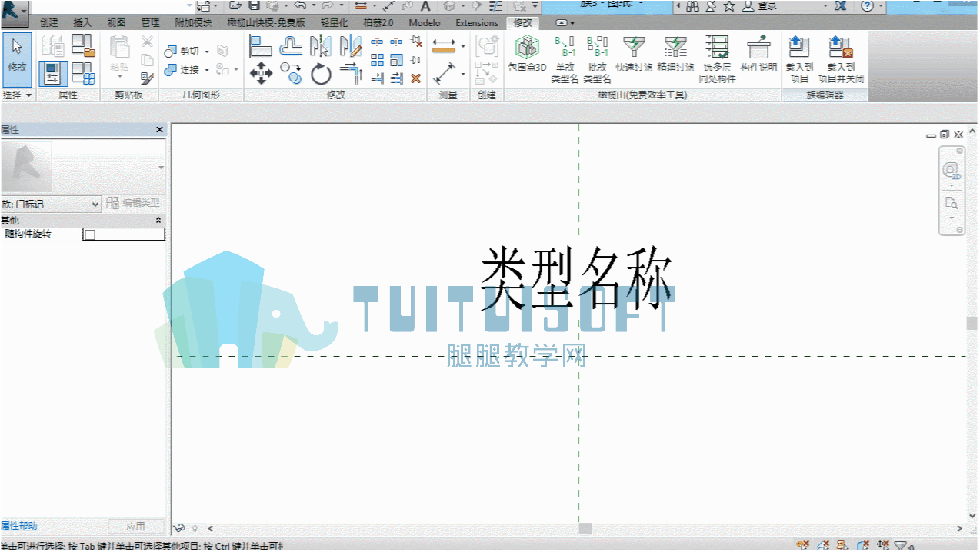
Task: Open the 附加模块 ribbon tab
Action: pyautogui.click(x=193, y=23)
